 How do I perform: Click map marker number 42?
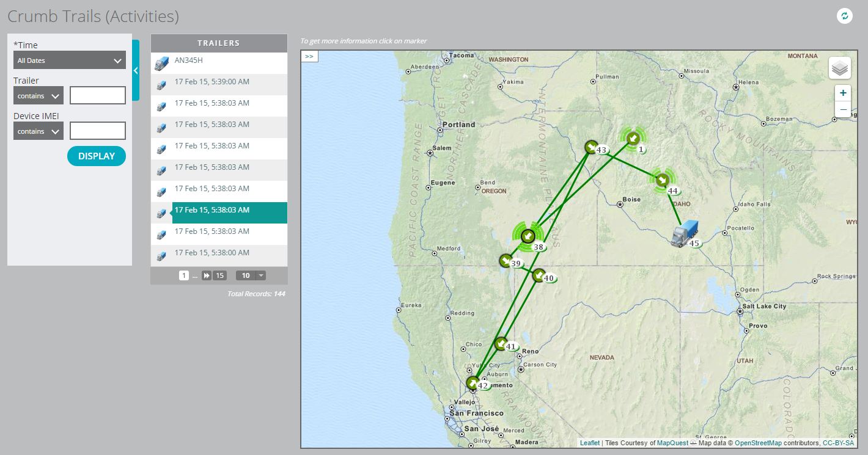coord(473,383)
